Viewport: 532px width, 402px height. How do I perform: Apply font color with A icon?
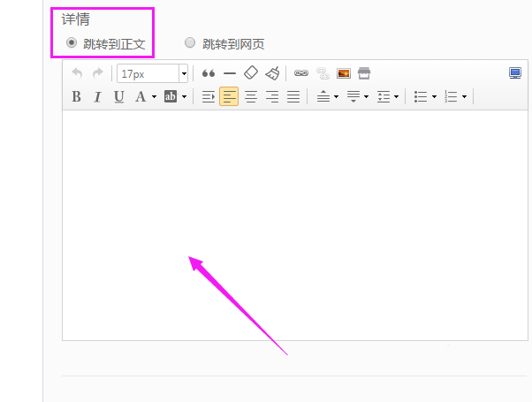tap(141, 97)
